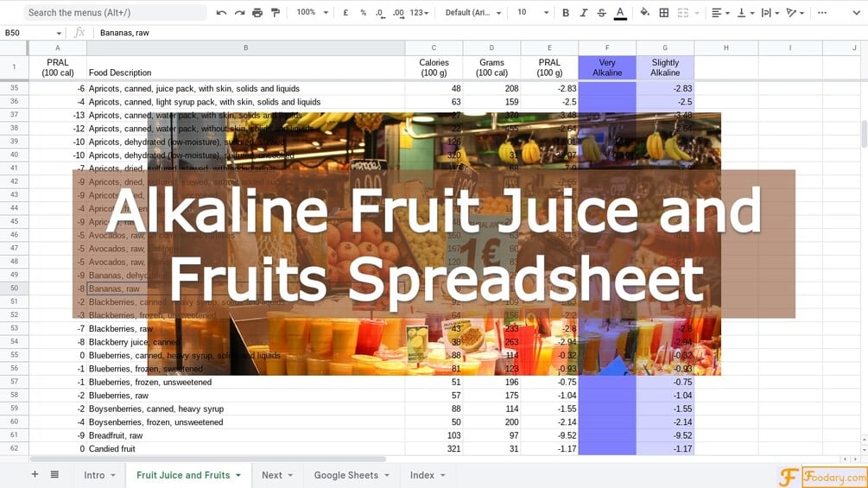Click the horizontal scrollbar
The image size is (868, 488).
click(207, 459)
